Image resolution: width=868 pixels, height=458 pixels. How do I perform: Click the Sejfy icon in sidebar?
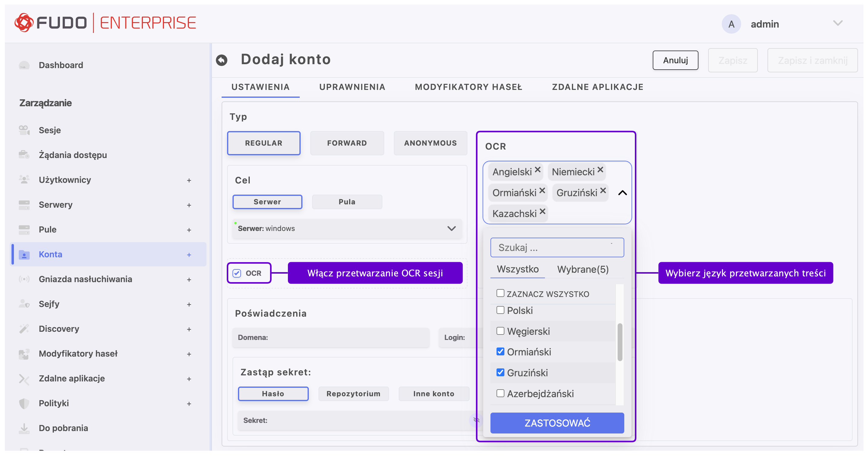[24, 304]
